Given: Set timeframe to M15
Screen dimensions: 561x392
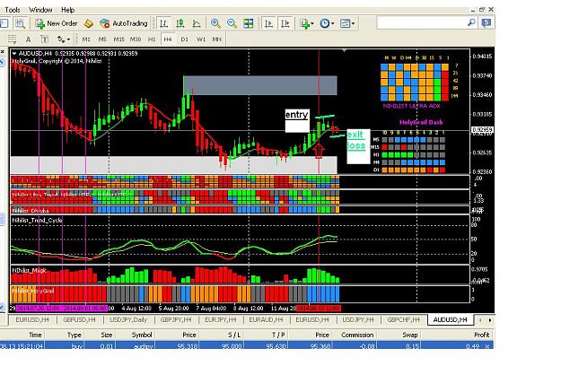Looking at the screenshot, I should (x=118, y=39).
